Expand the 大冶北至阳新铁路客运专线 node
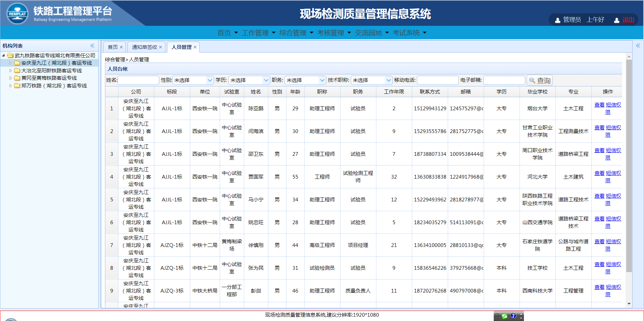The height and width of the screenshot is (321, 644). [x=10, y=70]
